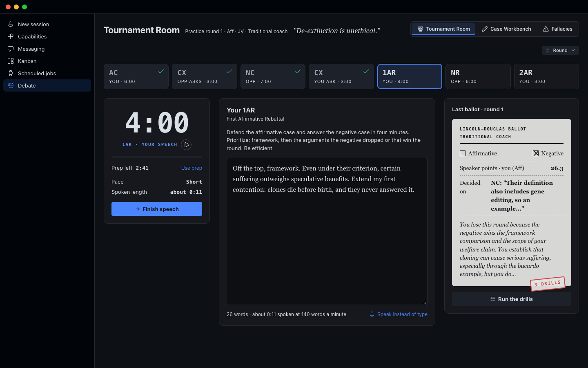
Task: Click the 3 DRILLS stamp on ballot
Action: coord(548,283)
